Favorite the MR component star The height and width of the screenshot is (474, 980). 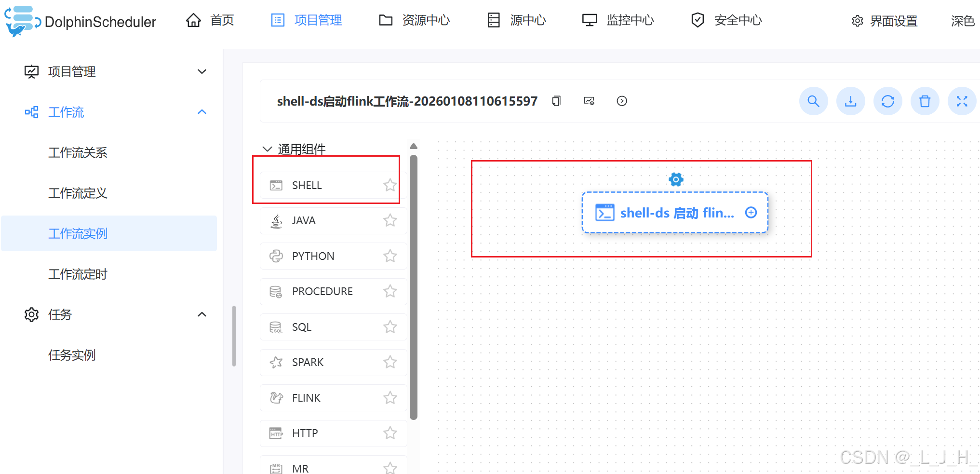coord(390,468)
